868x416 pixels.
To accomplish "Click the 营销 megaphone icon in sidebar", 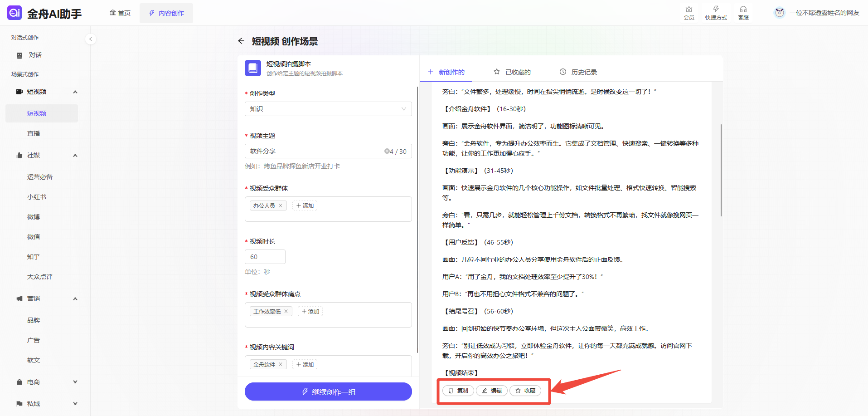I will point(19,299).
